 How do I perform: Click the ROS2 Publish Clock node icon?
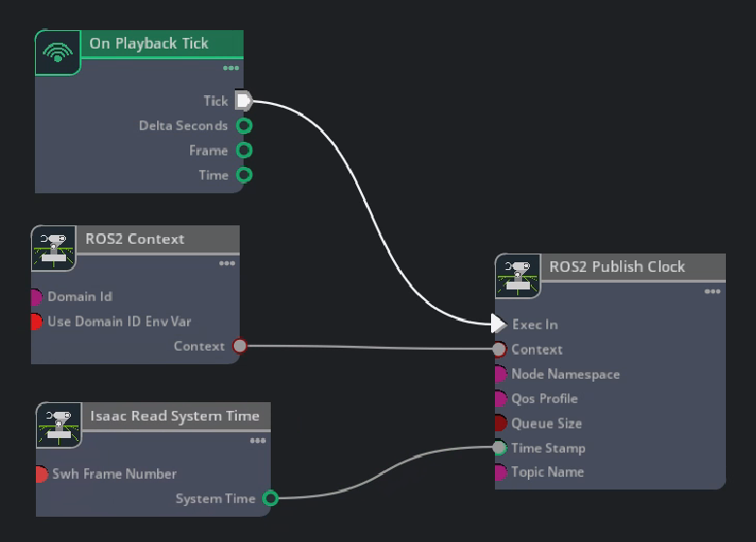518,275
